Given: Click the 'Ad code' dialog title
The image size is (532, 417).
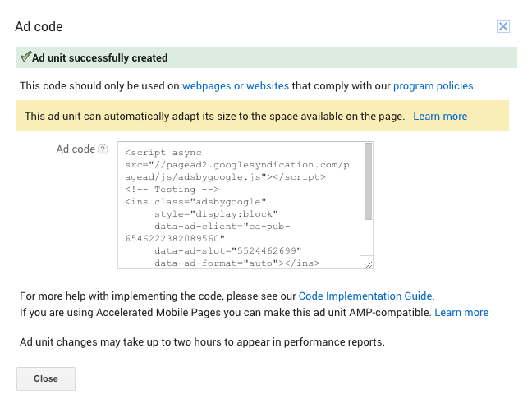Looking at the screenshot, I should pos(39,26).
